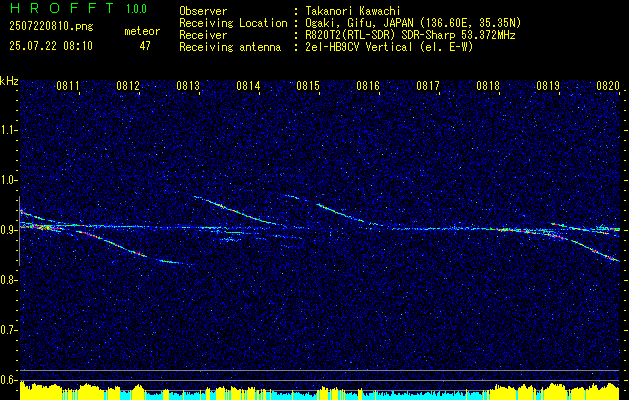Click the 0.9 kHz frequency axis label
Viewport: 629px width, 400px height.
8,230
